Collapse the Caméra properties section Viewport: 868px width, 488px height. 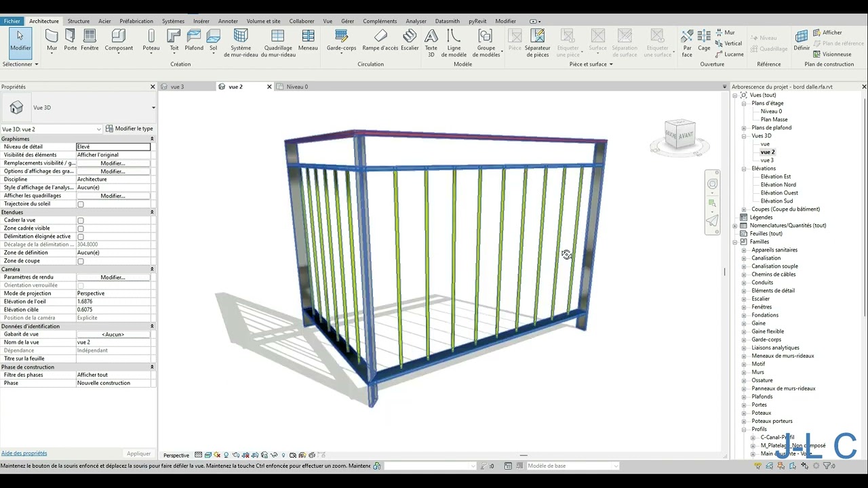[x=152, y=269]
